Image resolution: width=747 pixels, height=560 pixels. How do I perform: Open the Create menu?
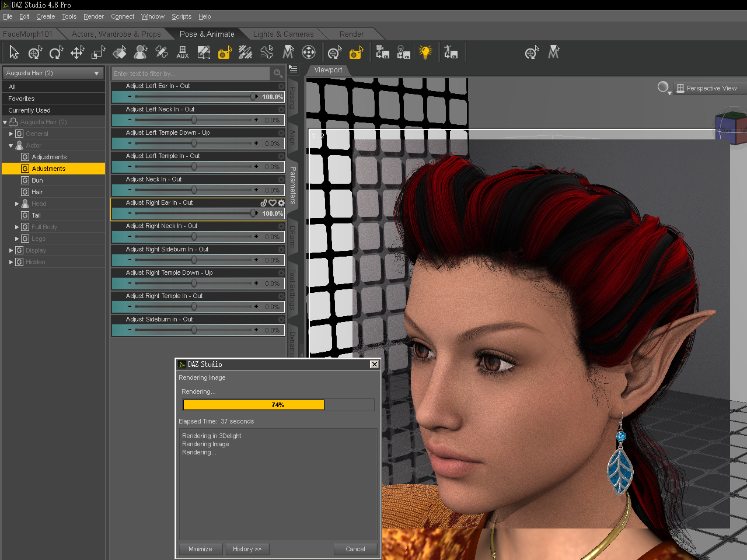coord(46,17)
